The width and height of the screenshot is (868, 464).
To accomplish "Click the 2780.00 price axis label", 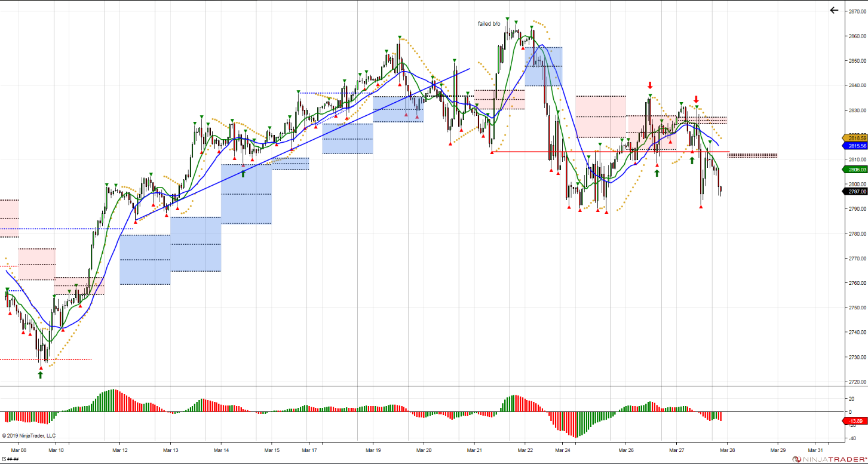I will coord(857,233).
